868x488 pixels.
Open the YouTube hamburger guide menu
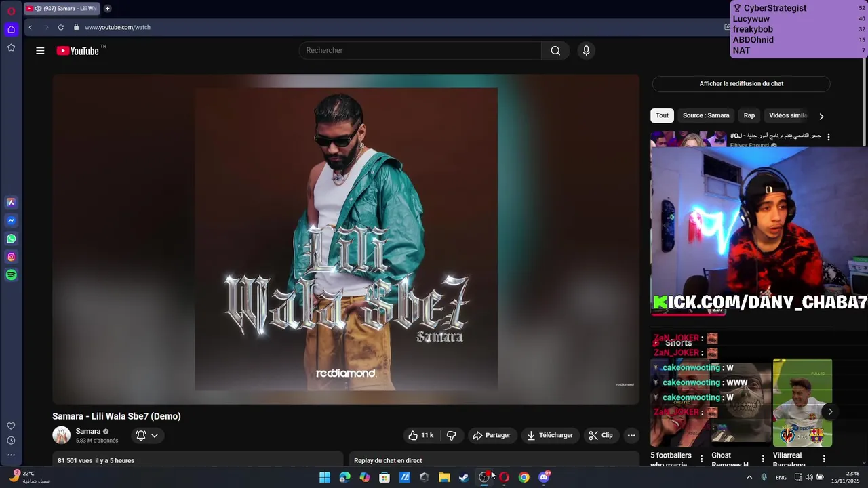pyautogui.click(x=40, y=50)
